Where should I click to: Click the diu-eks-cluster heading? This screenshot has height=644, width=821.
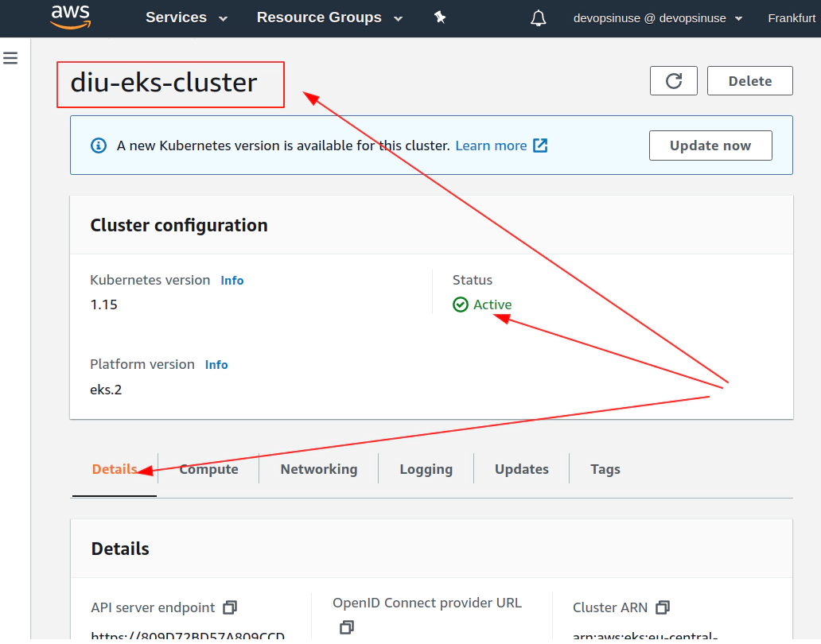164,83
